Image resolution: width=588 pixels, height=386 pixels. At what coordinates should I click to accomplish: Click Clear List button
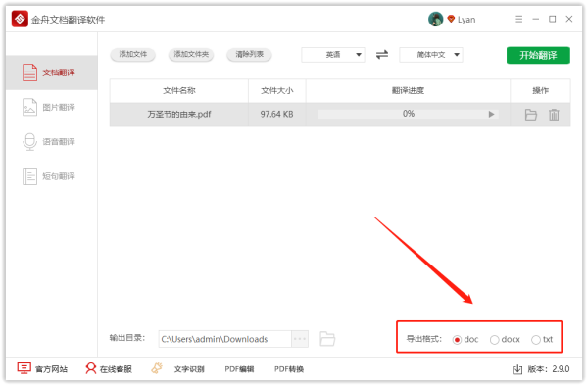tap(249, 54)
